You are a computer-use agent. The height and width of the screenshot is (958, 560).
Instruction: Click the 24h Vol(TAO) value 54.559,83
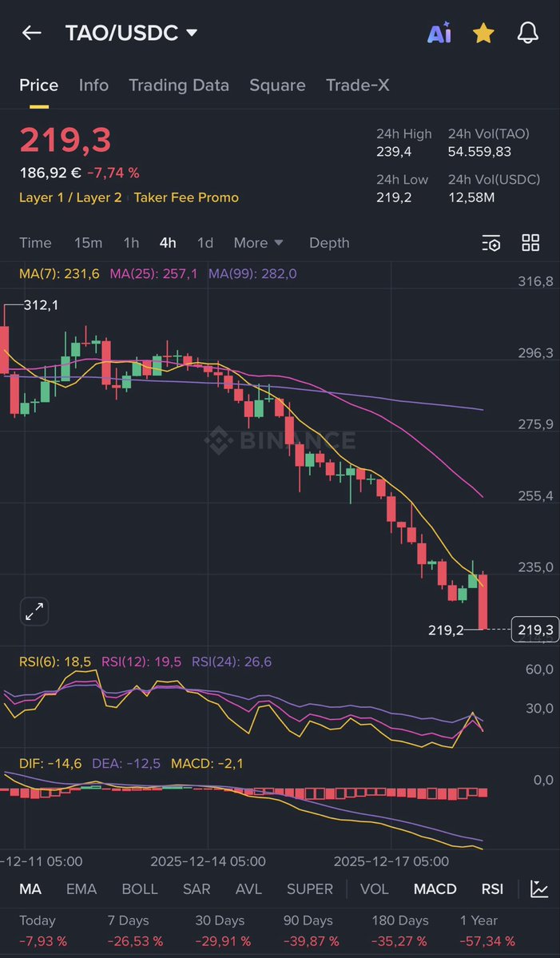[x=479, y=152]
